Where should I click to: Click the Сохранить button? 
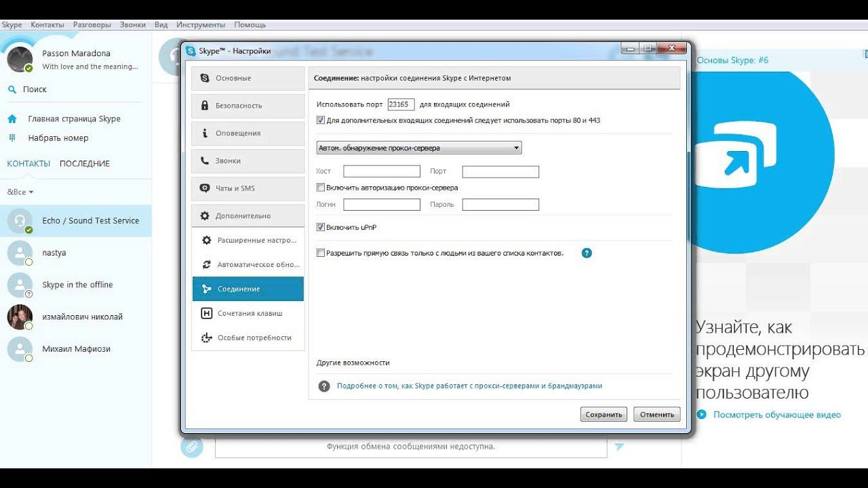click(x=604, y=414)
